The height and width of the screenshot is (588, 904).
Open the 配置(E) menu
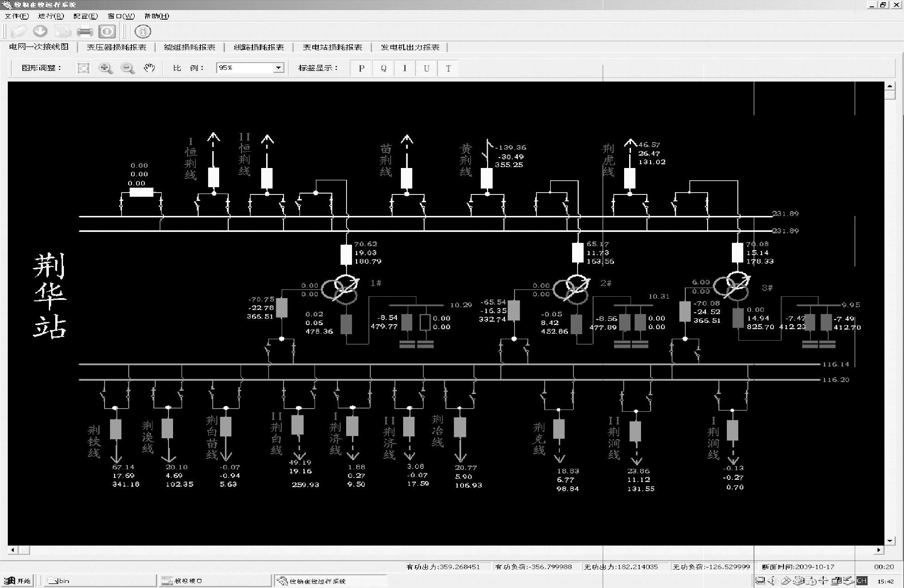point(85,16)
